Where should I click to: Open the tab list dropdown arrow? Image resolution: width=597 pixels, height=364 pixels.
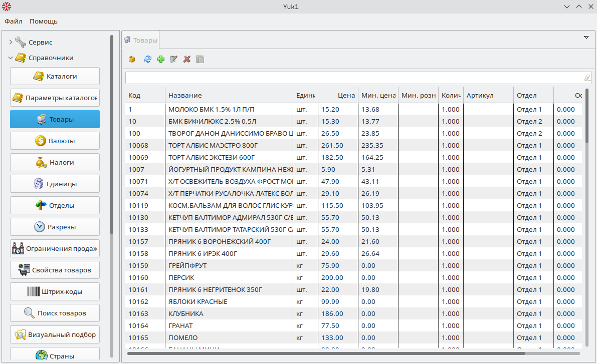click(x=586, y=38)
